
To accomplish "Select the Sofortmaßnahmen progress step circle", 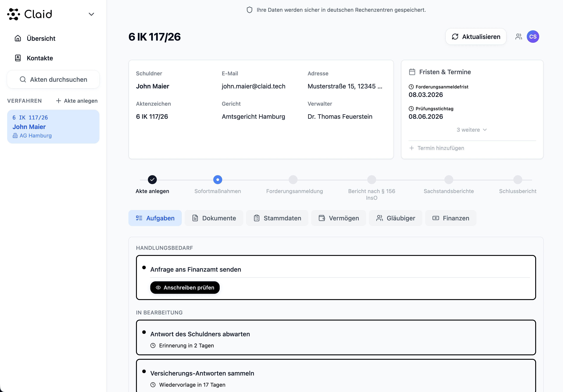I will 217,180.
